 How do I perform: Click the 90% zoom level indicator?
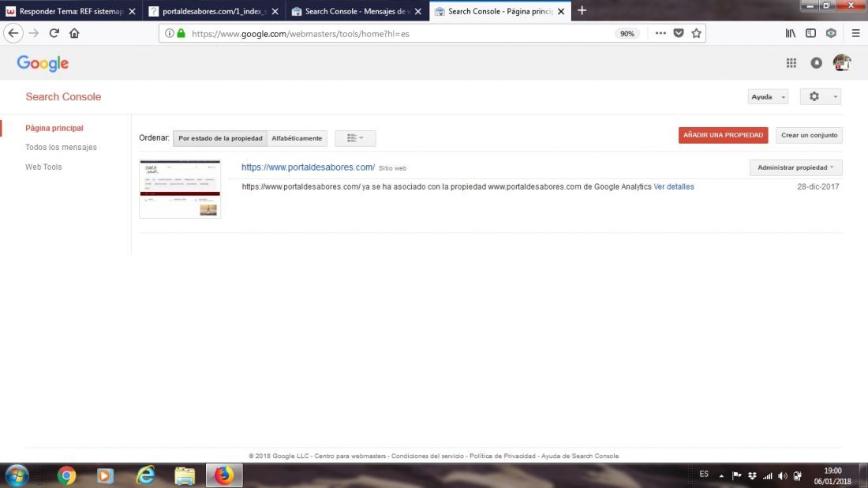pyautogui.click(x=627, y=33)
